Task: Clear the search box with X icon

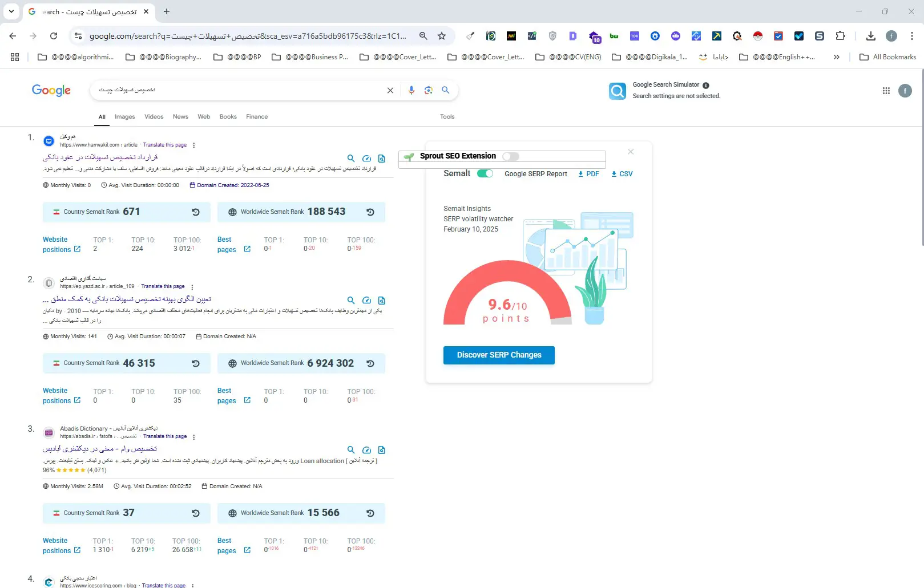Action: point(390,90)
